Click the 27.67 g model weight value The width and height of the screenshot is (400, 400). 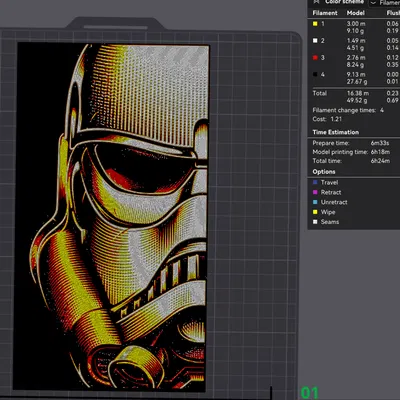357,81
